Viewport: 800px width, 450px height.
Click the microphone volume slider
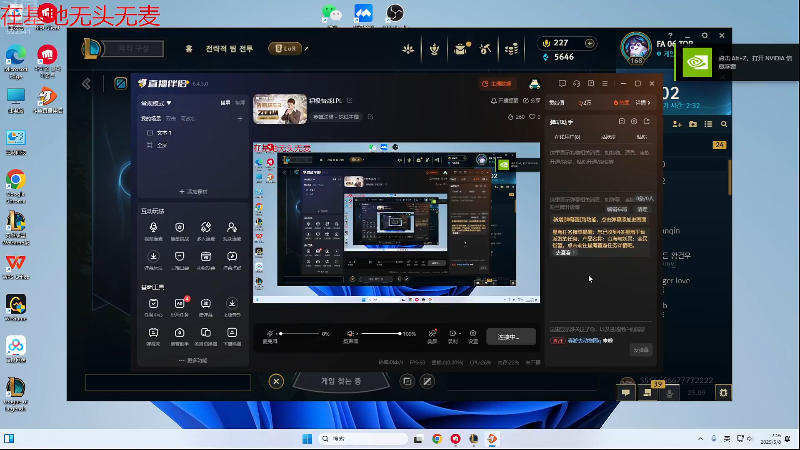300,333
